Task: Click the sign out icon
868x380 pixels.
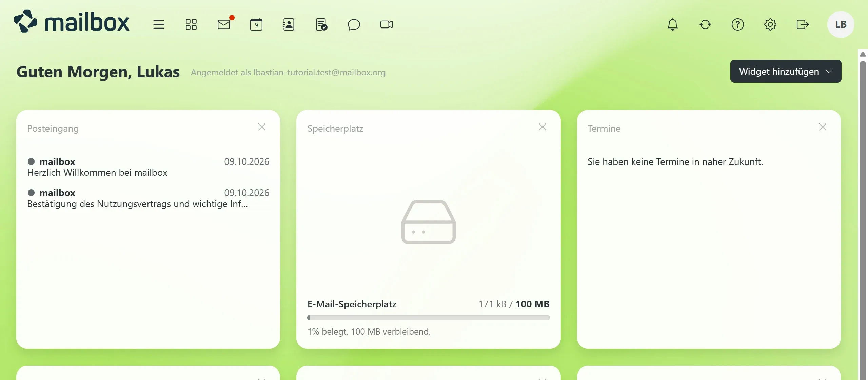Action: (803, 24)
